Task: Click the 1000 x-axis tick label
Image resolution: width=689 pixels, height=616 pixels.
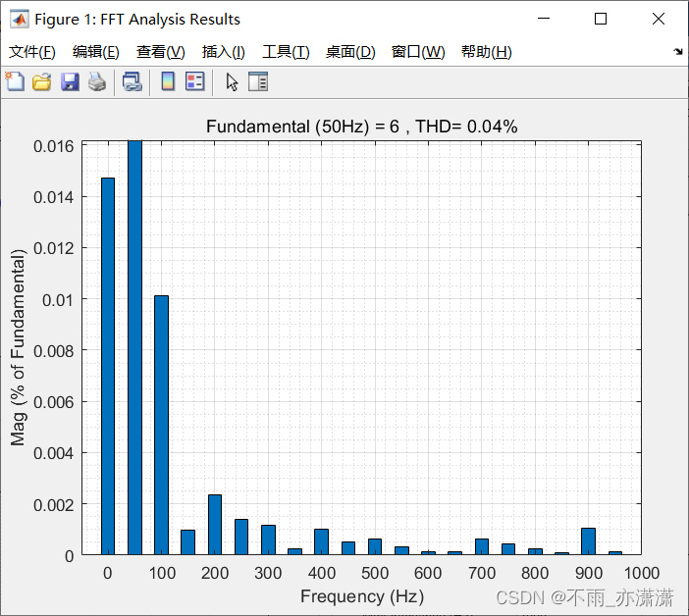Action: (642, 573)
